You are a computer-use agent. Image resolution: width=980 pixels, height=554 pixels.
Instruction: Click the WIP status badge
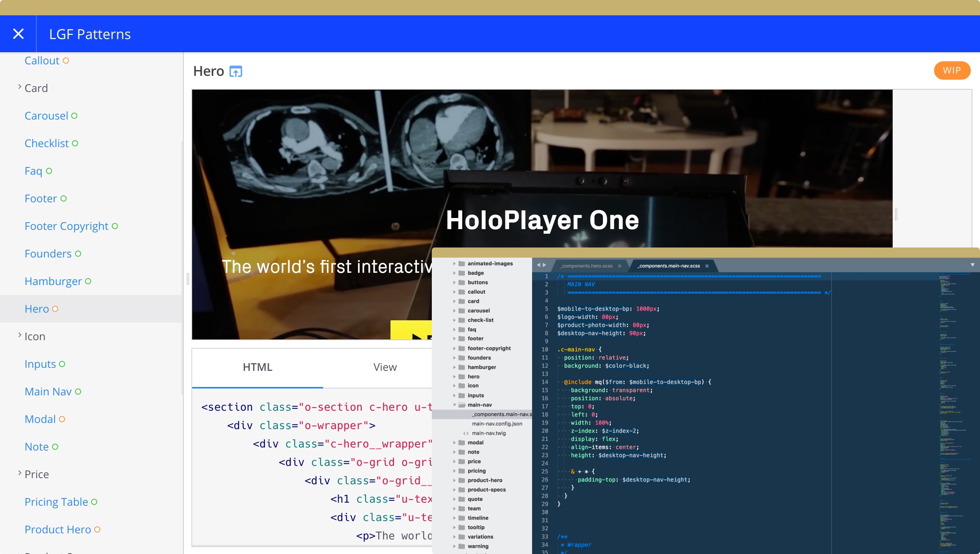coord(952,70)
